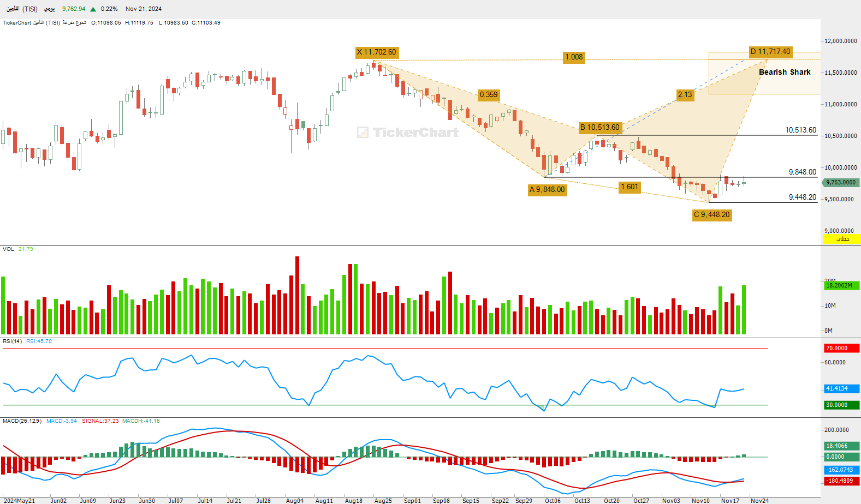
Task: Select the C 9,448.20 point label
Action: [x=712, y=215]
